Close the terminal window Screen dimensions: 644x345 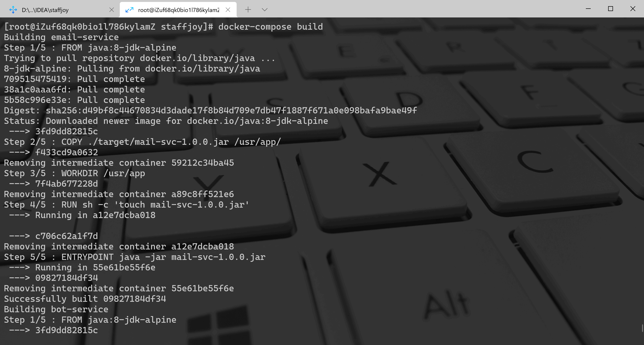pyautogui.click(x=633, y=9)
